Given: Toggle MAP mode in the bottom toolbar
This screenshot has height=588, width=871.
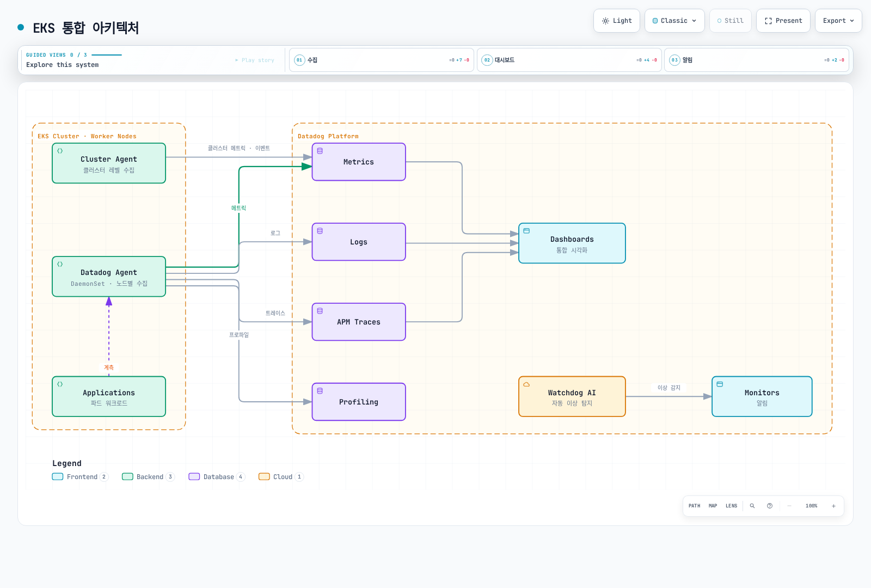Looking at the screenshot, I should (x=713, y=506).
